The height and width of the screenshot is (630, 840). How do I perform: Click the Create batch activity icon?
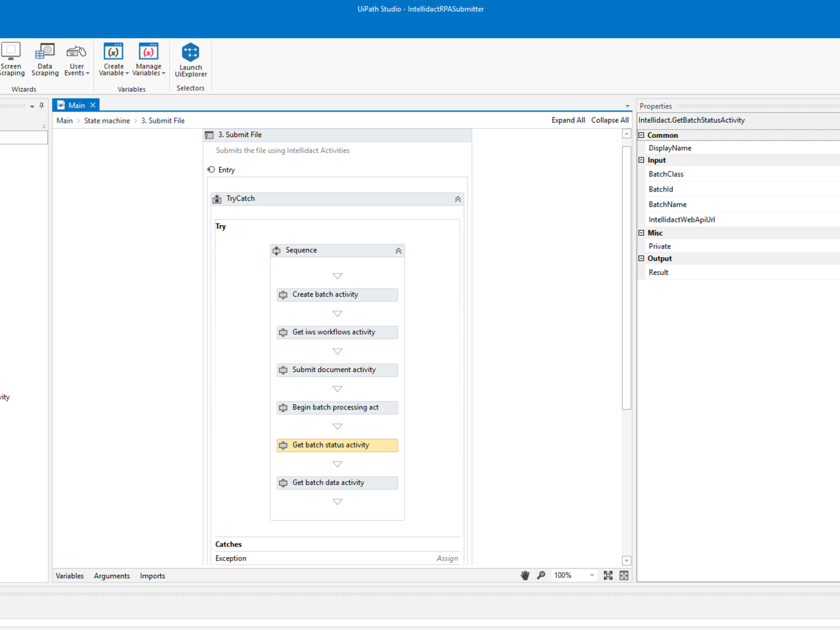283,295
